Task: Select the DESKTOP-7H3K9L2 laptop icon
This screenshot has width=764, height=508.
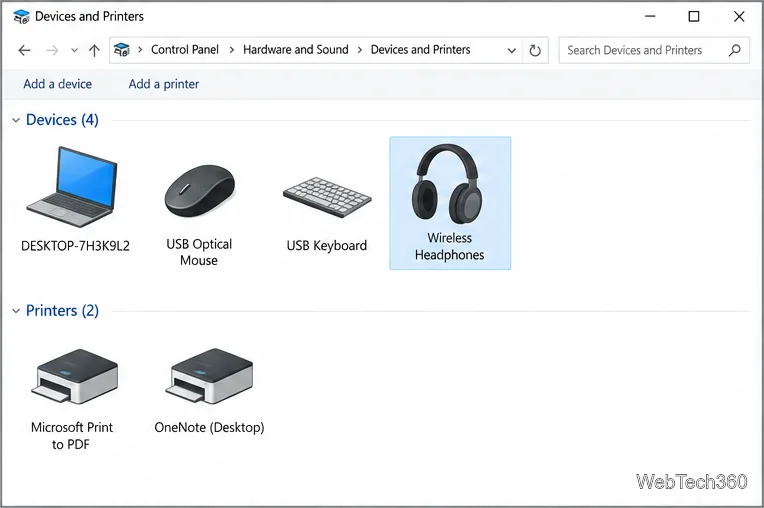Action: click(x=72, y=187)
